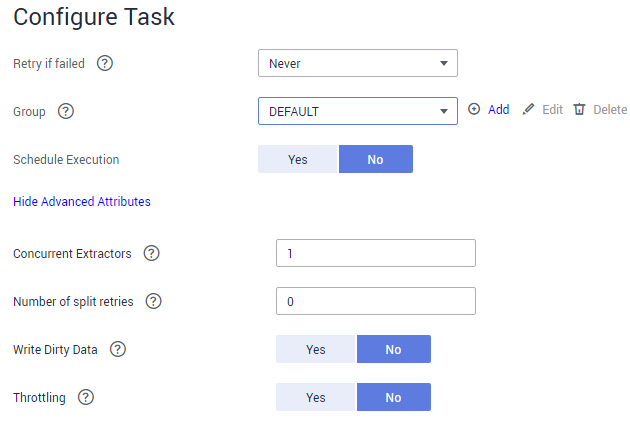Screen dimensions: 630x423
Task: Set Write Dirty Data to Yes
Action: tap(316, 349)
